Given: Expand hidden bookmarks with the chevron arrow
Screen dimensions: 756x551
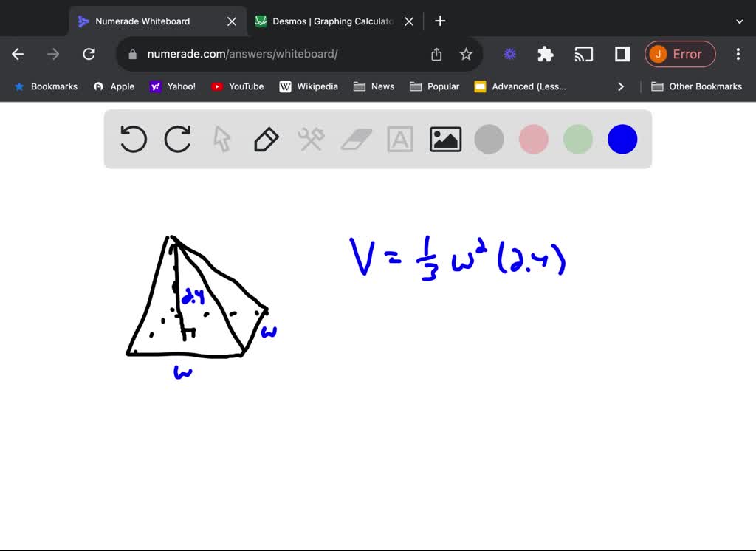Looking at the screenshot, I should click(x=620, y=86).
